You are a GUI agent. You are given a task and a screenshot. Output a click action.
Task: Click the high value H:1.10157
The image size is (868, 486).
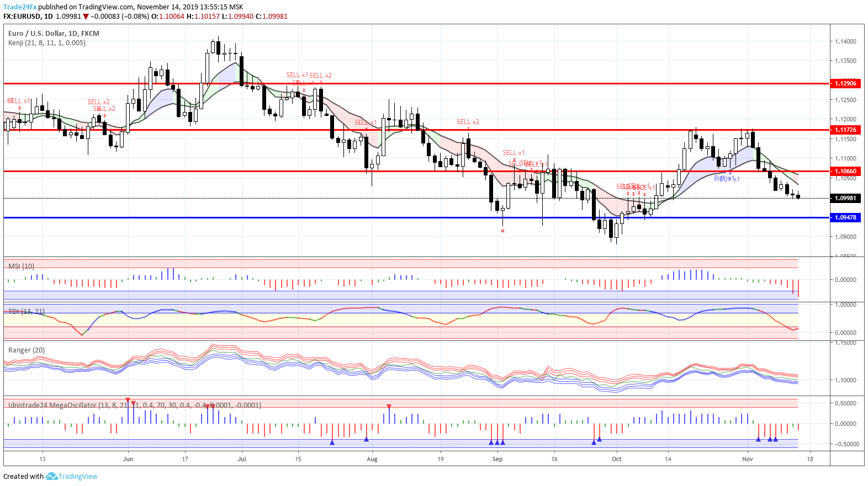pos(203,17)
